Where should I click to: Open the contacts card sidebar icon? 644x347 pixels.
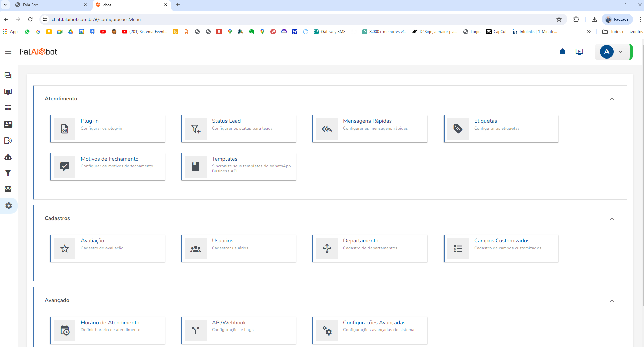click(8, 124)
